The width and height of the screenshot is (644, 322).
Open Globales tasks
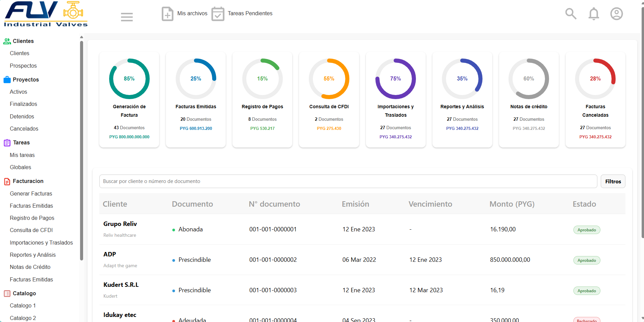[x=21, y=167]
